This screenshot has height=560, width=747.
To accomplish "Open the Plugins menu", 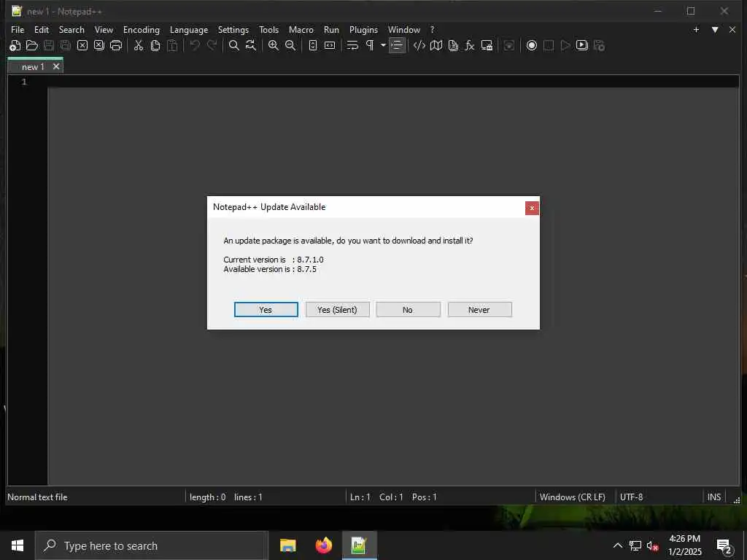I will pyautogui.click(x=363, y=29).
